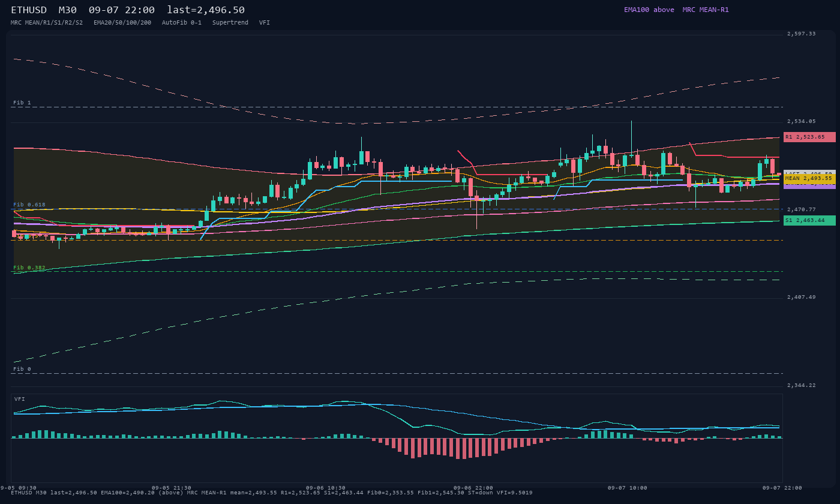Click the 09-06 10:30 time axis label
840x504 pixels.
coord(326,488)
